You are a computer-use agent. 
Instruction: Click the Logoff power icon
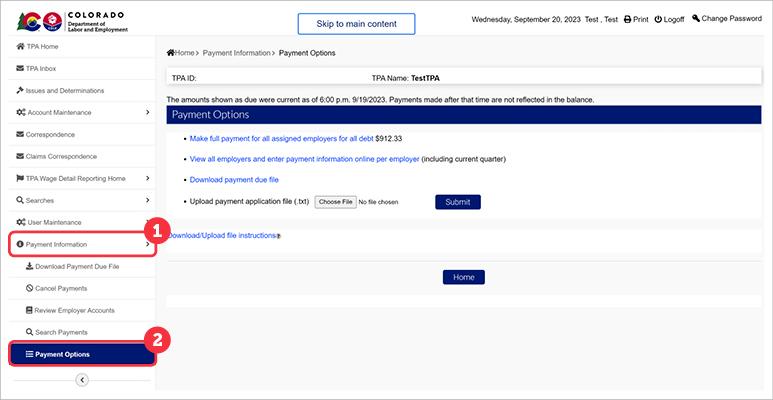click(x=659, y=19)
